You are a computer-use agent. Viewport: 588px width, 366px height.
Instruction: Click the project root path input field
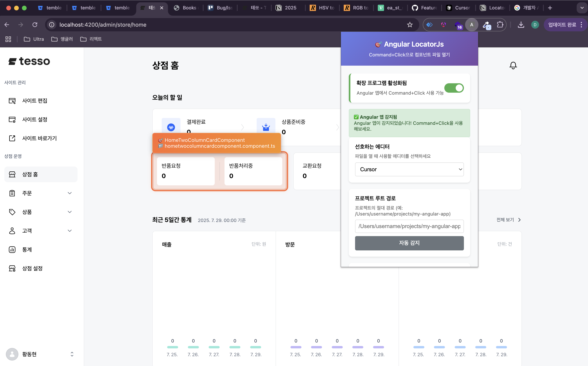409,226
